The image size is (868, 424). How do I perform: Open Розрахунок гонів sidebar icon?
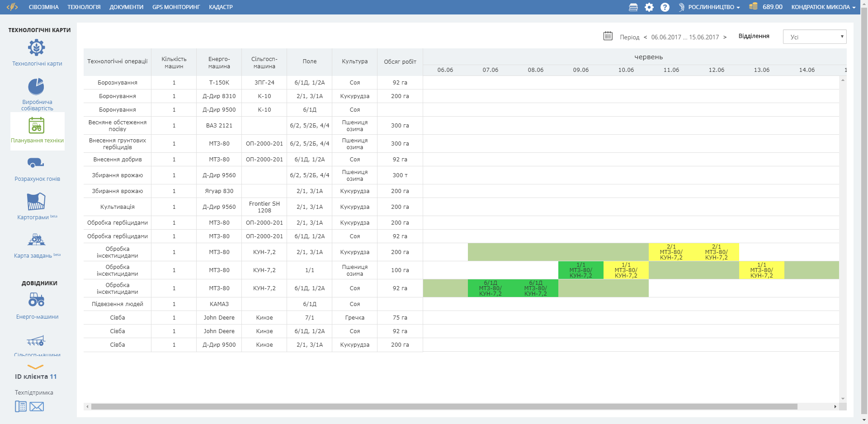tap(36, 163)
